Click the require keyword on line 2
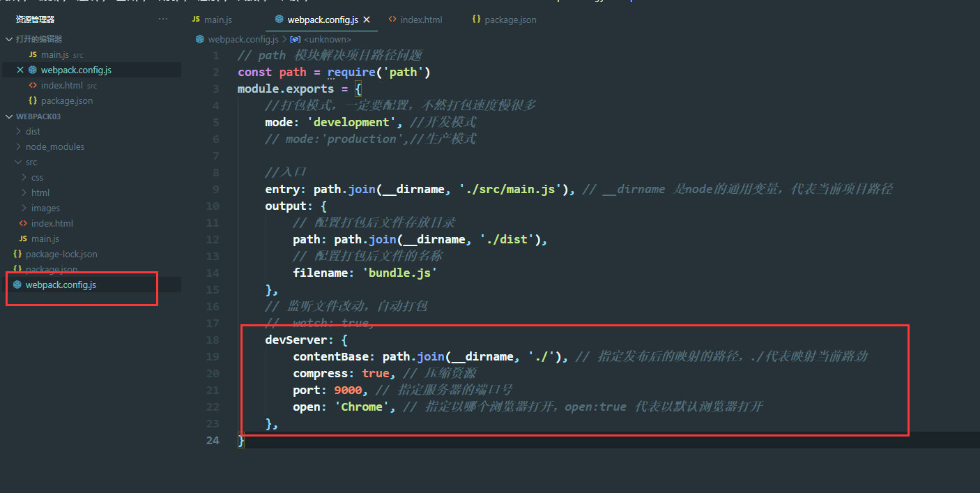Viewport: 980px width, 493px height. point(351,72)
